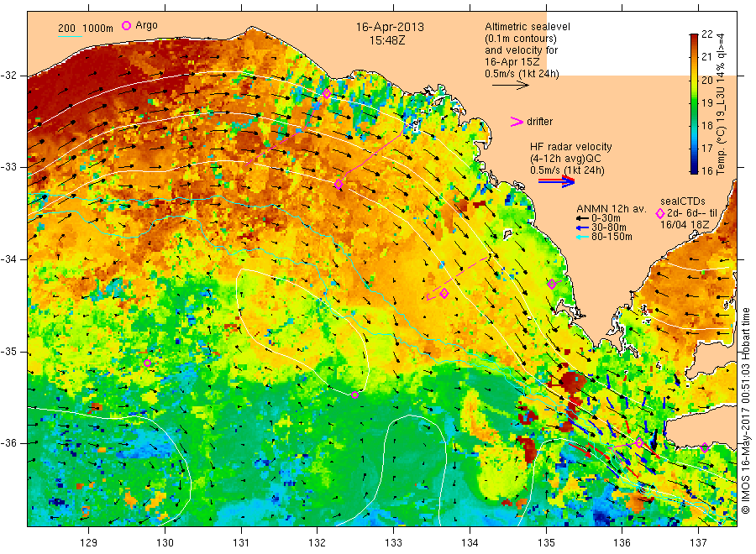Select the Argo float circle near 130E, 35S
The height and width of the screenshot is (554, 756).
148,363
